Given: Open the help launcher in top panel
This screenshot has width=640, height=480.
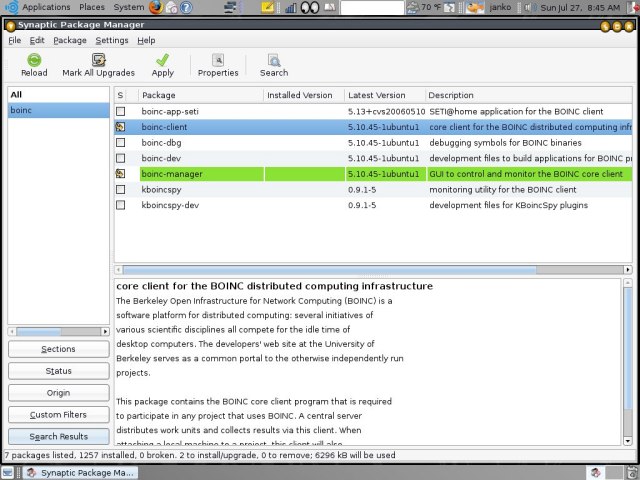Looking at the screenshot, I should [x=186, y=7].
